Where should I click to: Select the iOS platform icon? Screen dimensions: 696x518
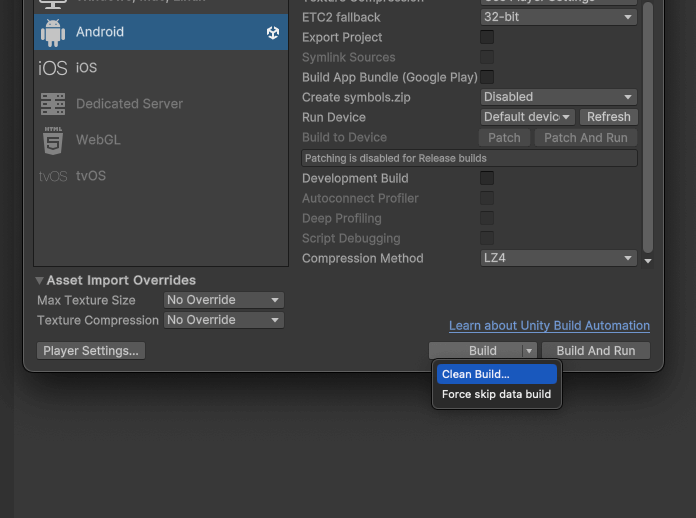pyautogui.click(x=52, y=68)
